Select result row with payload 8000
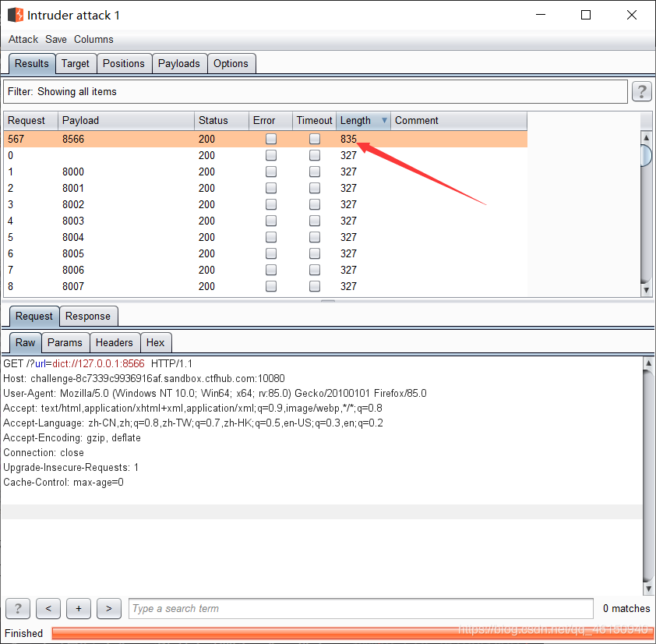The height and width of the screenshot is (644, 656). (x=265, y=172)
